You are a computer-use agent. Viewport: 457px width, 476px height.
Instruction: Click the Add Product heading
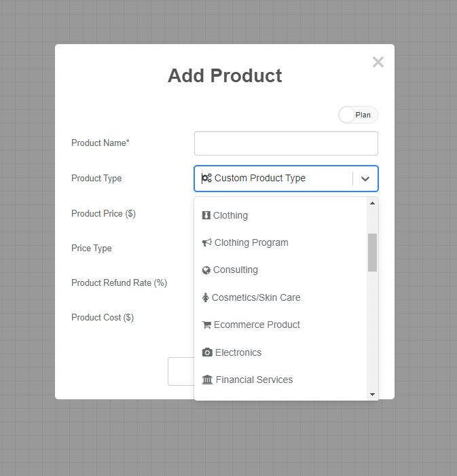point(225,75)
